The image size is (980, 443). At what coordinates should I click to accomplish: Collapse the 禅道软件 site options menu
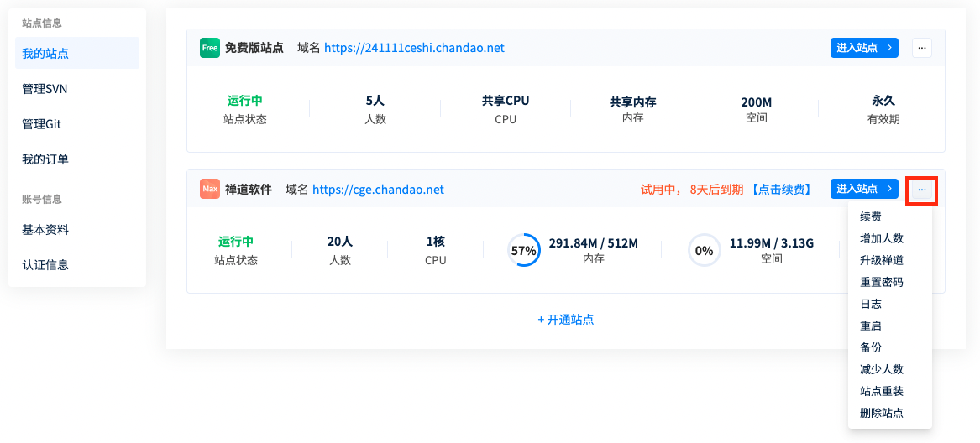pos(922,190)
